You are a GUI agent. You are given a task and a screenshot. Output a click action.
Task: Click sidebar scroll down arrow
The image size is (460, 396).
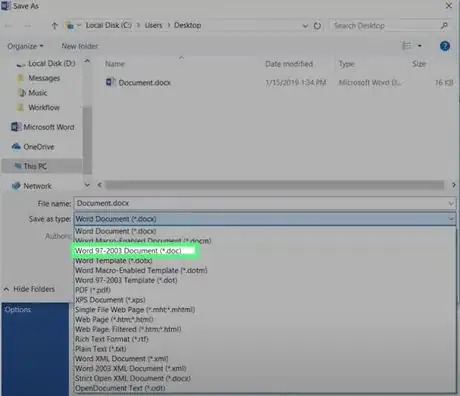(87, 185)
